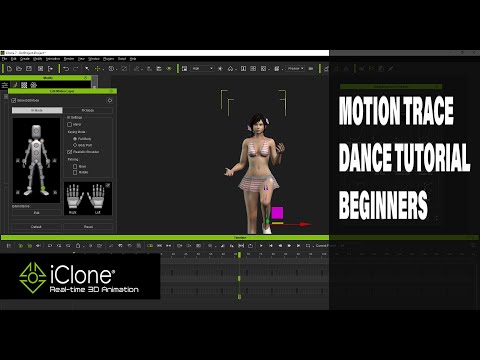
Task: Select the head joint on the dummy figure
Action: [36, 131]
